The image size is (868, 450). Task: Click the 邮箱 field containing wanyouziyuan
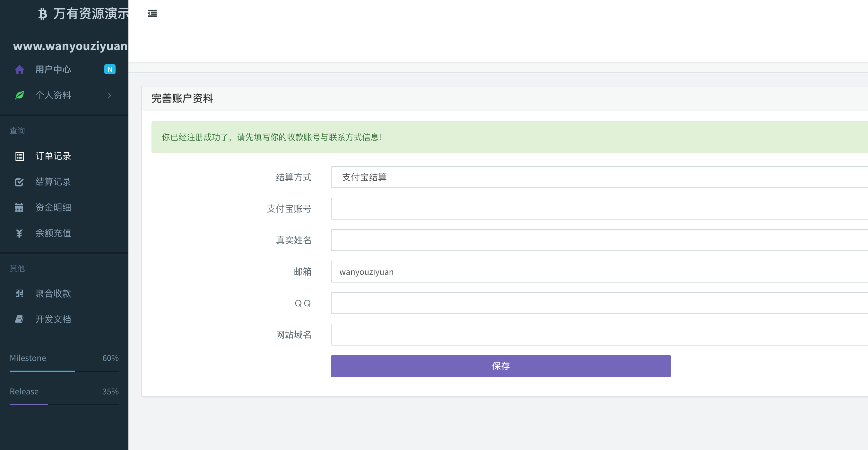(x=598, y=272)
